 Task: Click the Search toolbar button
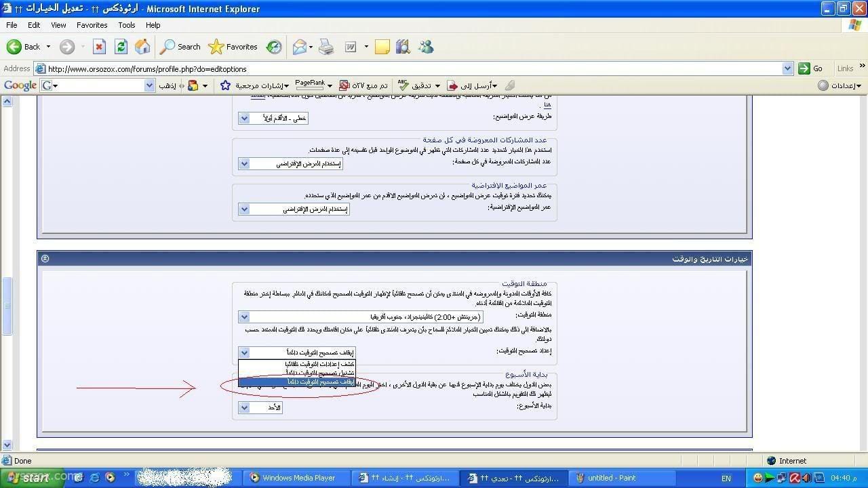pyautogui.click(x=180, y=47)
